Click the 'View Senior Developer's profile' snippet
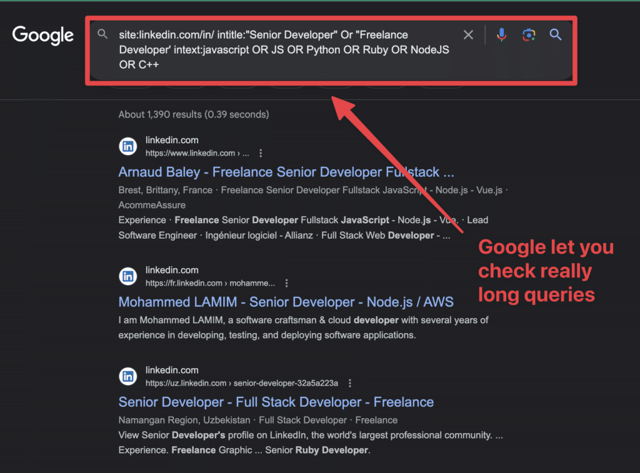This screenshot has height=473, width=640. point(311,435)
